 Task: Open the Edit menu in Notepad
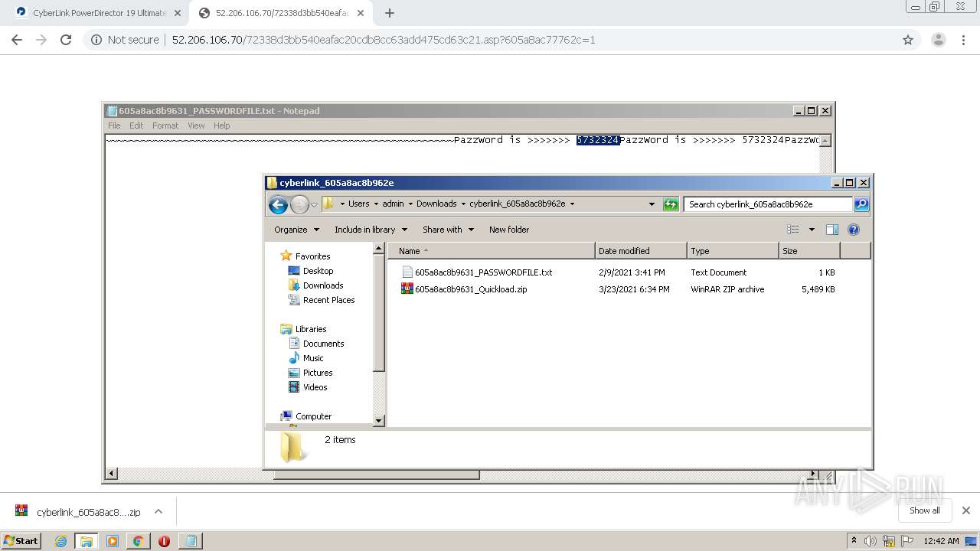136,126
